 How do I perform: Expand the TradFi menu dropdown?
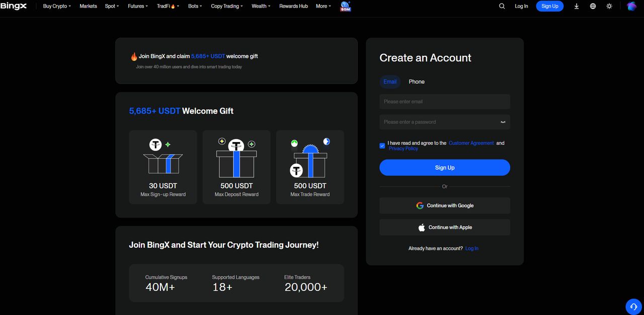[x=168, y=6]
